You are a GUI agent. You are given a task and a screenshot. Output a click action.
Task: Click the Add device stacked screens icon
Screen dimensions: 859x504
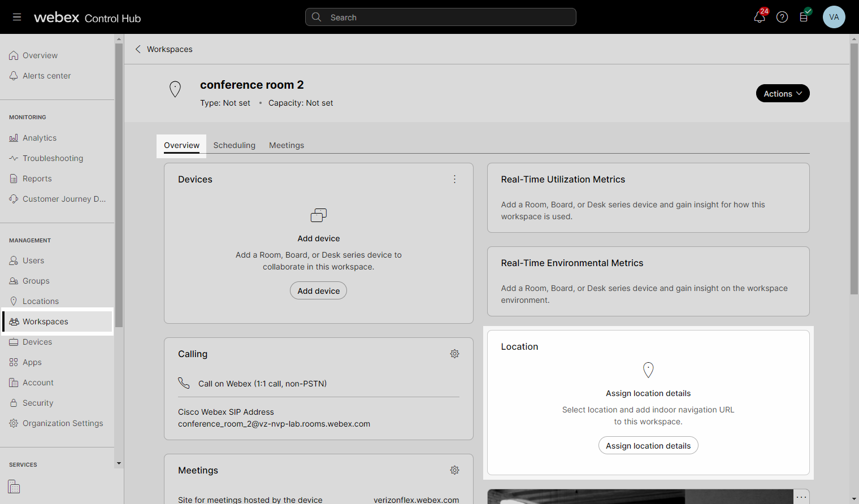[x=319, y=215]
